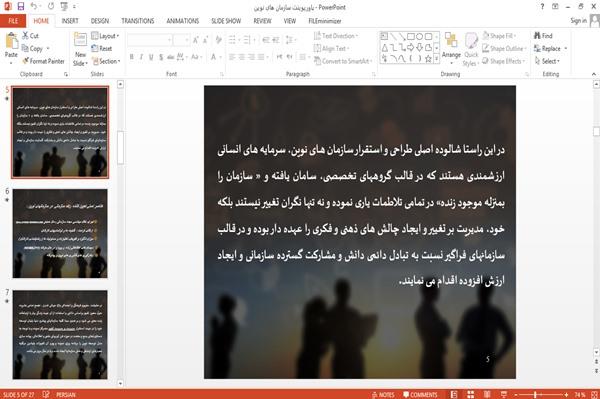The height and width of the screenshot is (399, 600).
Task: Open Shape Outline color options
Action: (504, 49)
